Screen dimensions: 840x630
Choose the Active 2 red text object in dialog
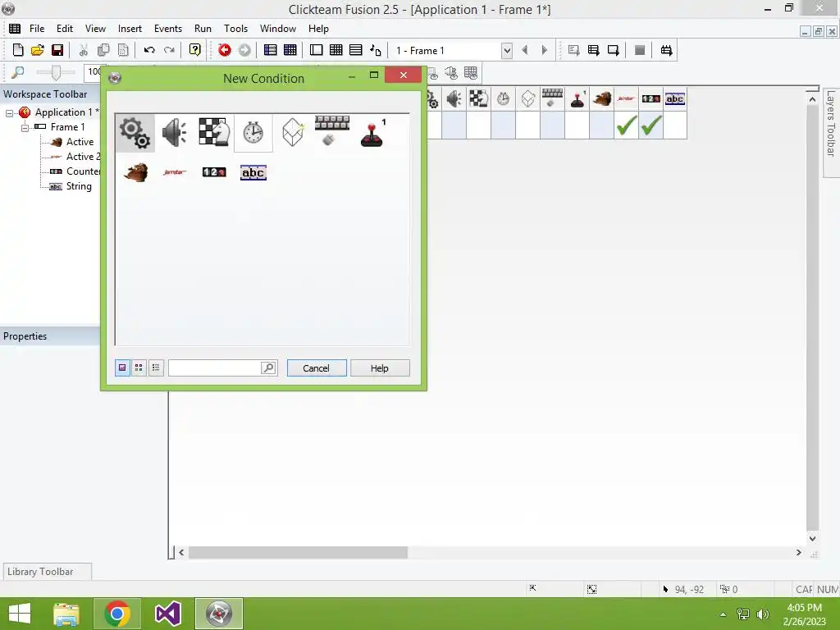point(175,172)
